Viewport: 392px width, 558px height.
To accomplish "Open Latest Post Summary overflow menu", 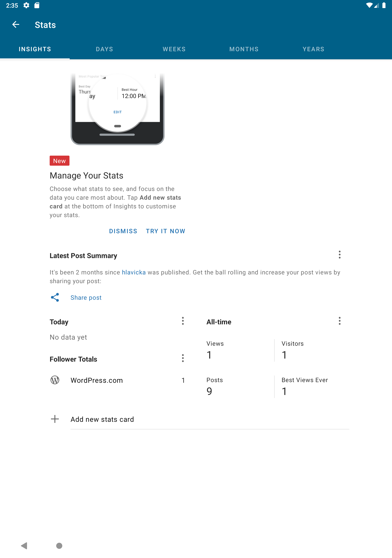I will (340, 255).
